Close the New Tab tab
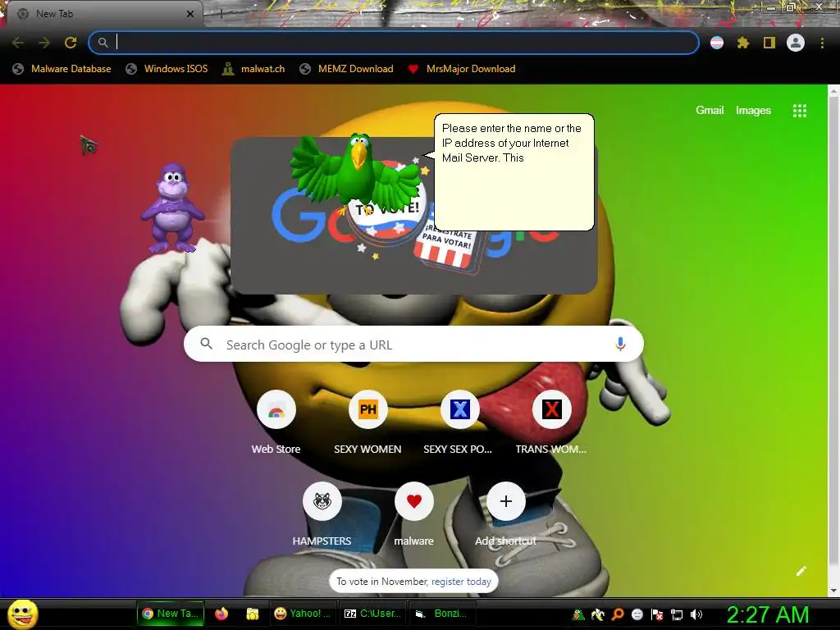The image size is (840, 630). 190,14
